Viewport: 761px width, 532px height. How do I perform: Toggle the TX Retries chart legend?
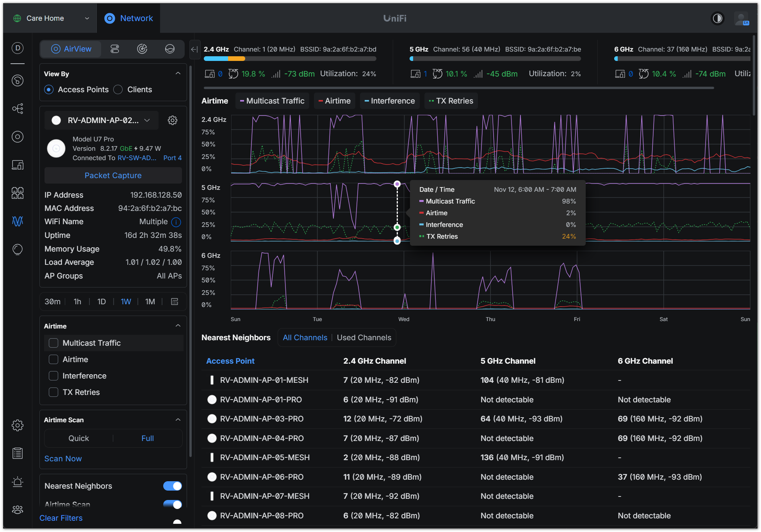(x=451, y=101)
